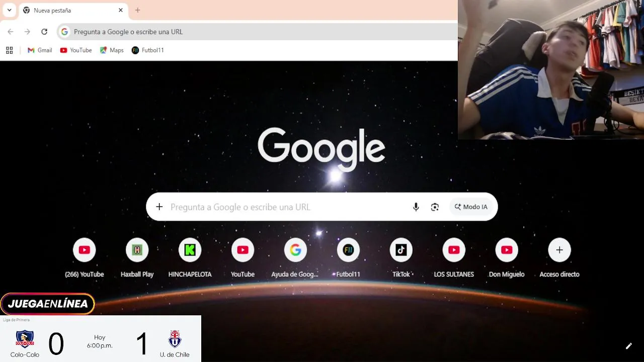The image size is (644, 362).
Task: Customize page with pencil icon
Action: tap(628, 346)
